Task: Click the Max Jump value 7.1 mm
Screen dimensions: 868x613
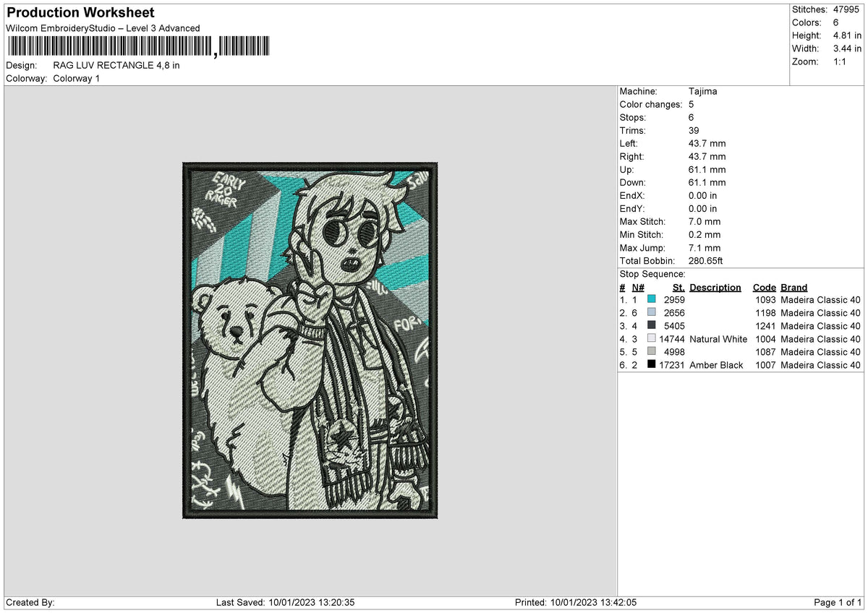Action: pos(705,247)
